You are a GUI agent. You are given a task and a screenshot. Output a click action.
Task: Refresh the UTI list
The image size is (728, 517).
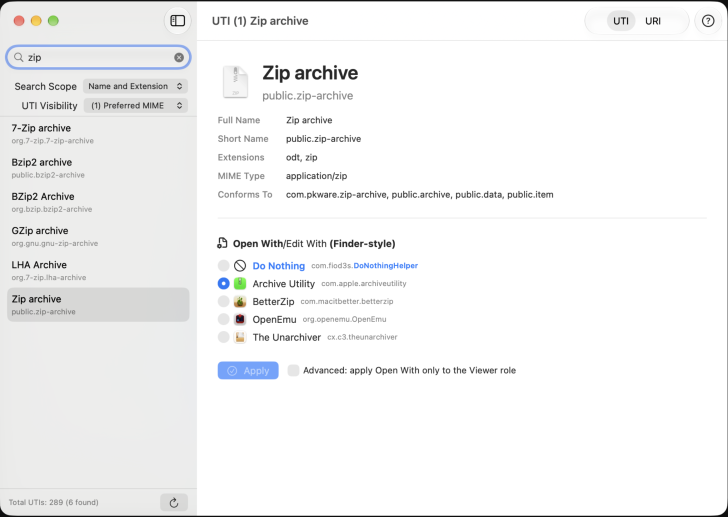[x=174, y=503]
